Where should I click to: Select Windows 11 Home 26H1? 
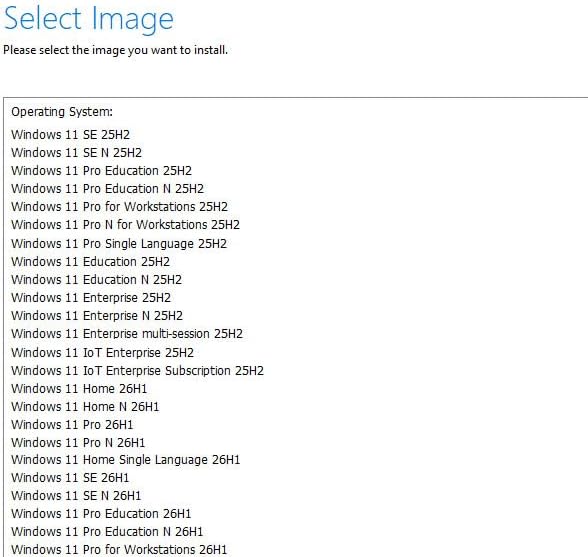point(79,389)
